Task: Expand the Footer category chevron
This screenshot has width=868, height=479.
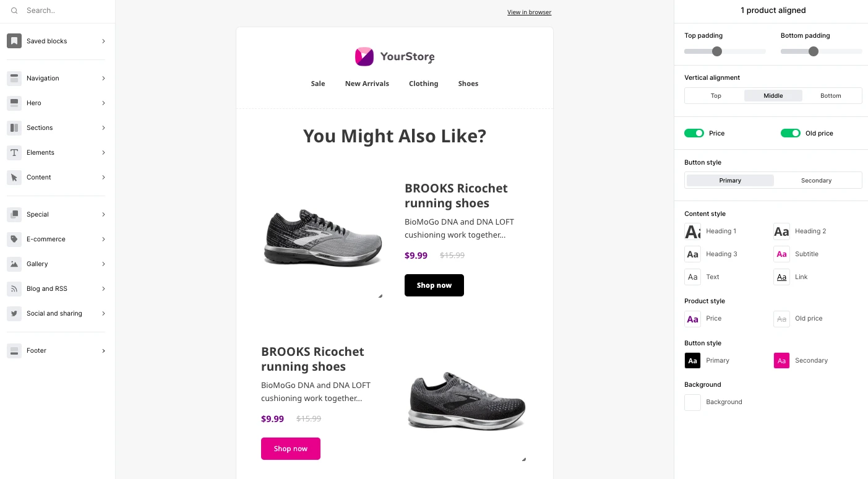Action: [x=103, y=350]
